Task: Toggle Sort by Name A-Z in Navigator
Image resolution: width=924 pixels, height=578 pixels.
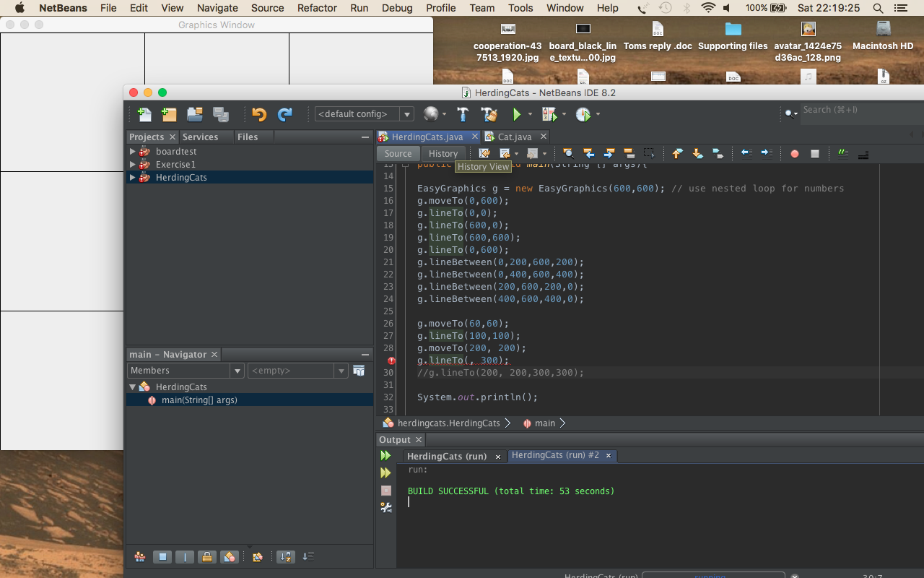Action: 286,557
